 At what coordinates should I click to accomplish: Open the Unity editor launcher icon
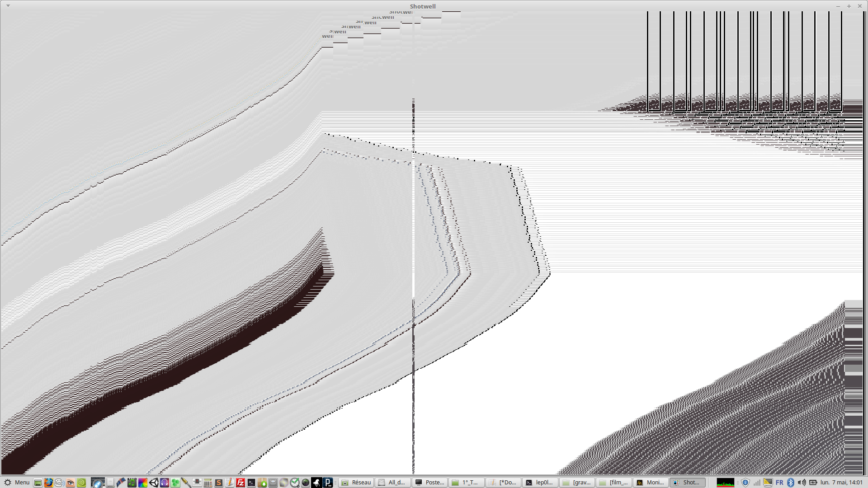154,483
